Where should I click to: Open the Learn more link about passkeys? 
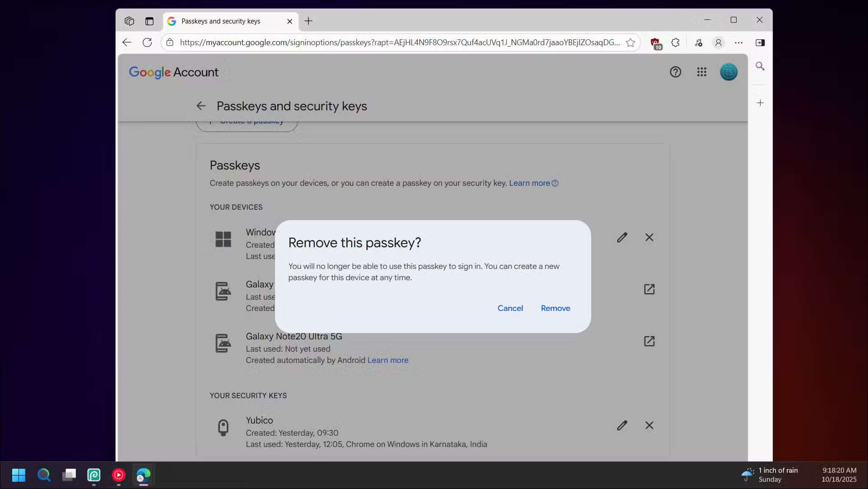point(529,183)
